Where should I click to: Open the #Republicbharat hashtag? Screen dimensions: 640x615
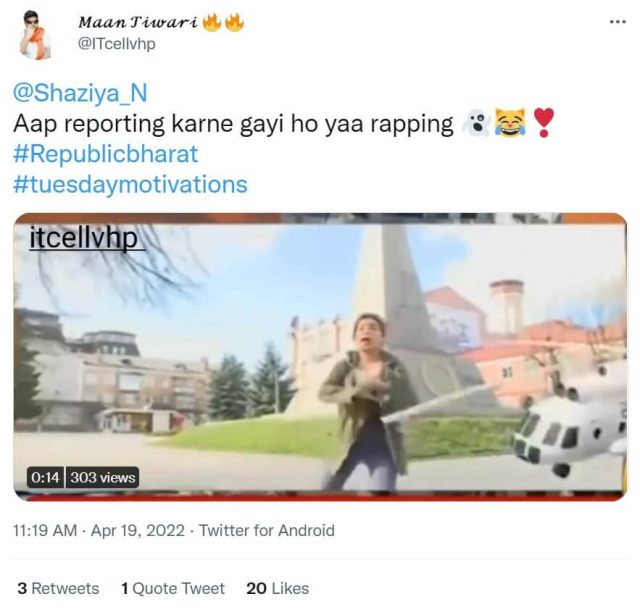(x=106, y=154)
